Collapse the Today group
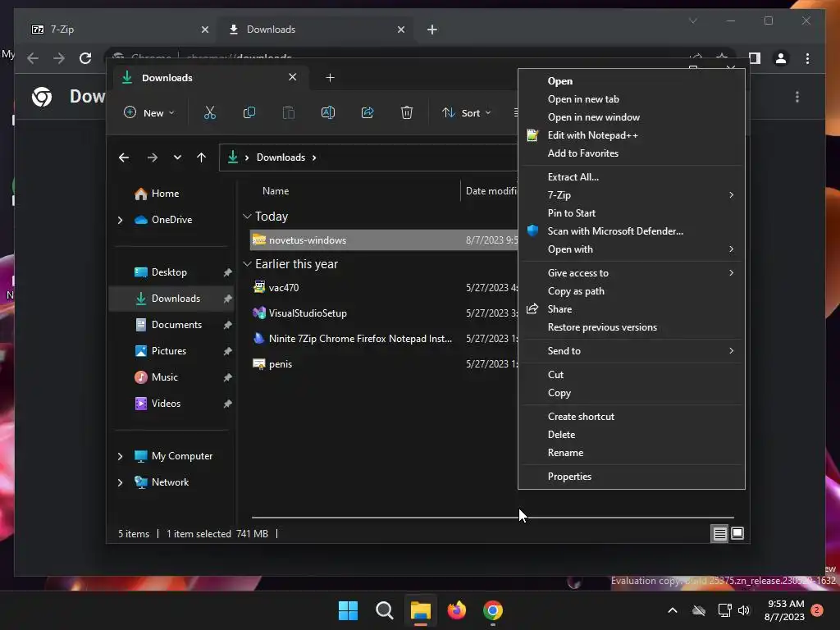The image size is (840, 630). pyautogui.click(x=247, y=217)
